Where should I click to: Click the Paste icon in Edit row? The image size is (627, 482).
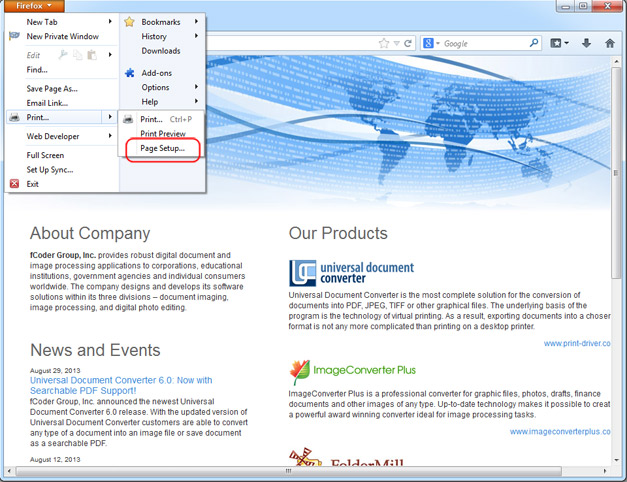92,55
